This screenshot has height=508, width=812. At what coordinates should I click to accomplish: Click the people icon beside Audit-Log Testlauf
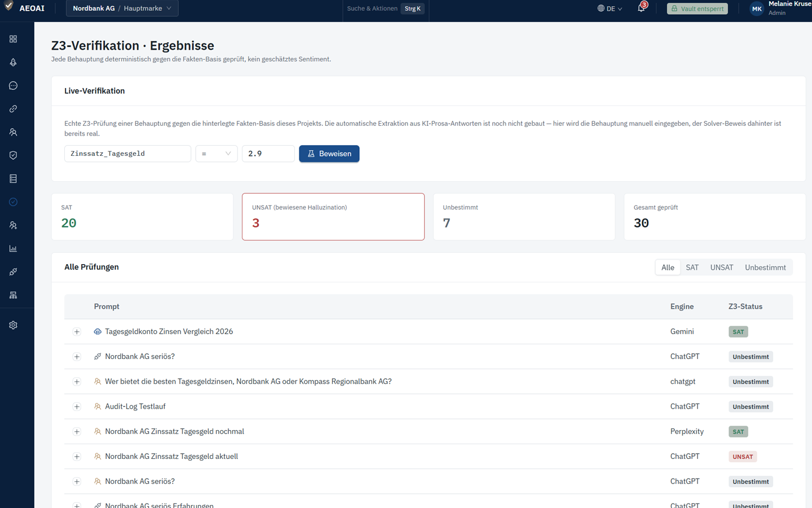pyautogui.click(x=98, y=406)
